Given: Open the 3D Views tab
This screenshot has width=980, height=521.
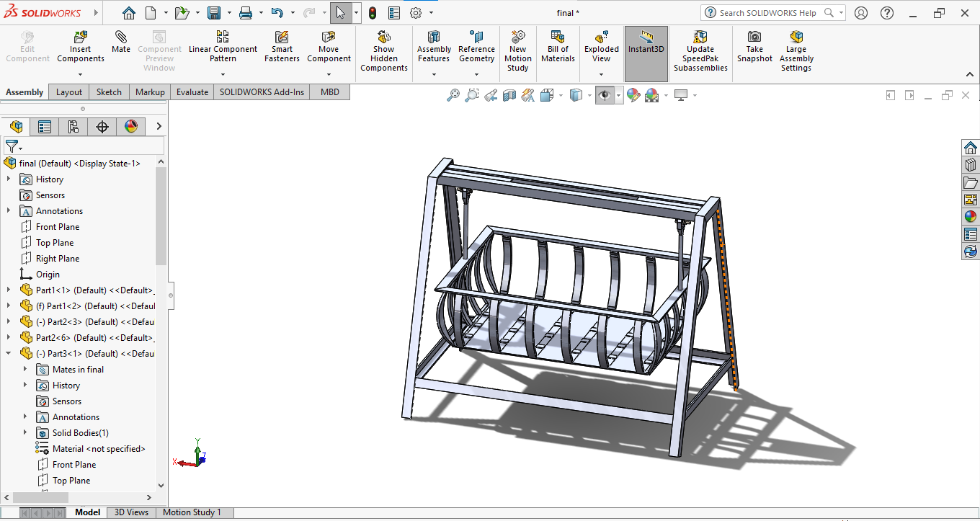Looking at the screenshot, I should coord(131,512).
